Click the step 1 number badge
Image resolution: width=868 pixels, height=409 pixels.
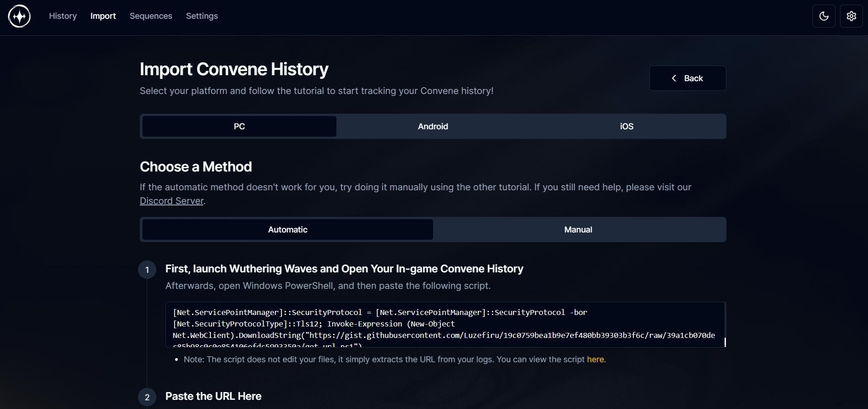click(147, 270)
